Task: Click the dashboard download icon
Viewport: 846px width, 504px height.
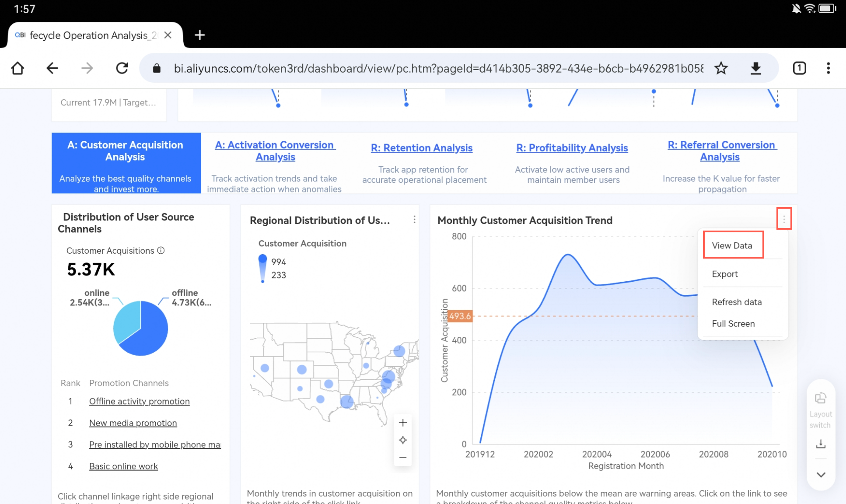Action: pyautogui.click(x=821, y=444)
